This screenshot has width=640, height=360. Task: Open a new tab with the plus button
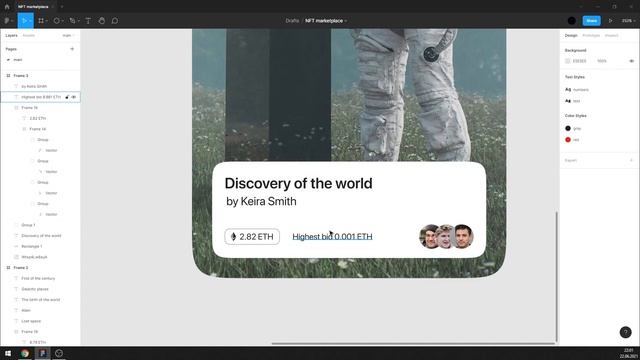[62, 7]
